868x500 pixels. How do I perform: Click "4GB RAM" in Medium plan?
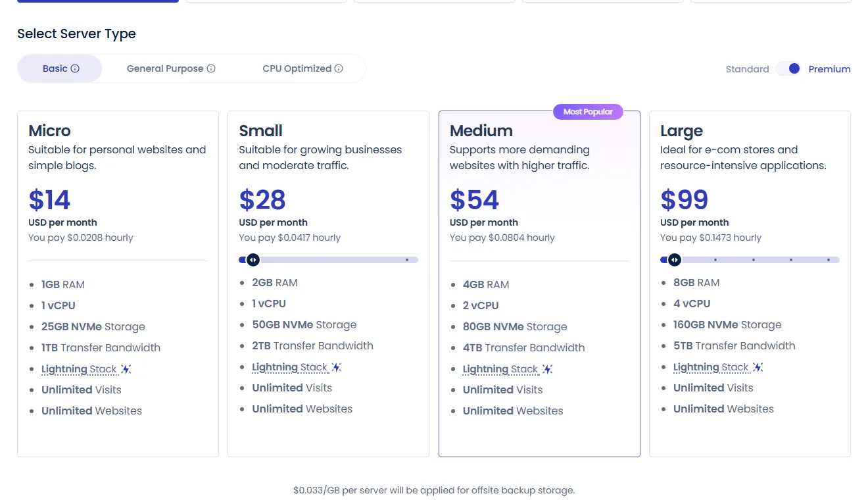point(486,285)
